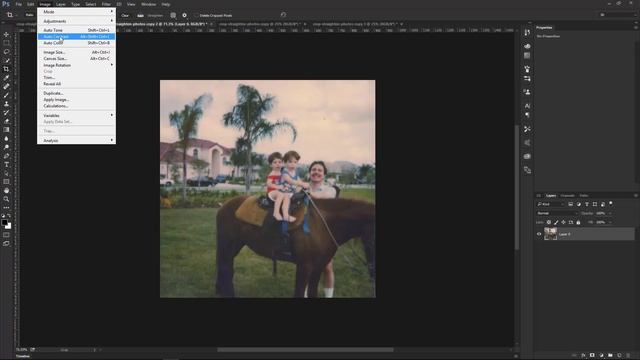
Task: Click the Clear button in options bar
Action: pyautogui.click(x=125, y=16)
